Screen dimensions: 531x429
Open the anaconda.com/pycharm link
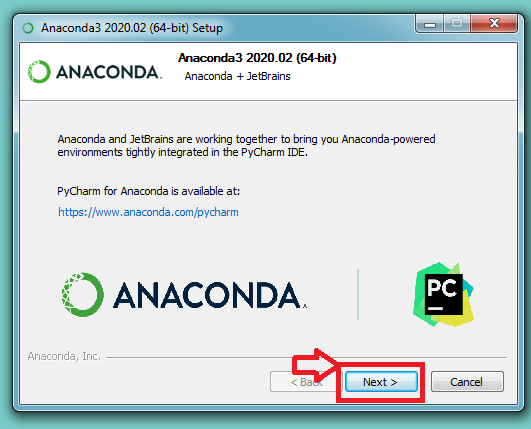pos(148,212)
